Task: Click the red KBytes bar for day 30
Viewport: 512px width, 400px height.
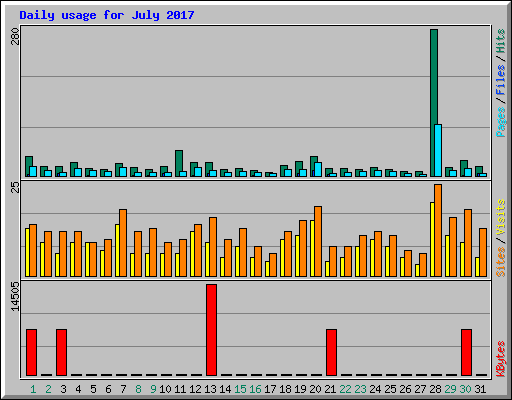Action: pos(466,352)
